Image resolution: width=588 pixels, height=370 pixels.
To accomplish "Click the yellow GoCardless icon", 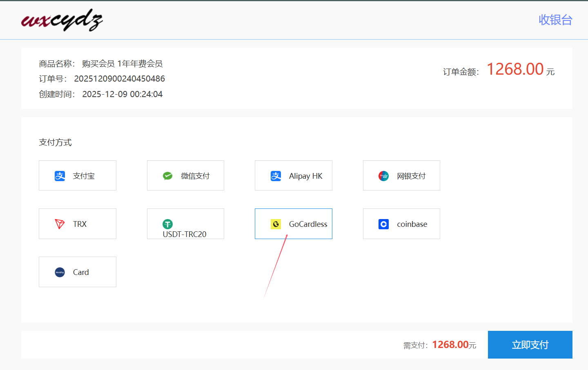I will pos(276,224).
